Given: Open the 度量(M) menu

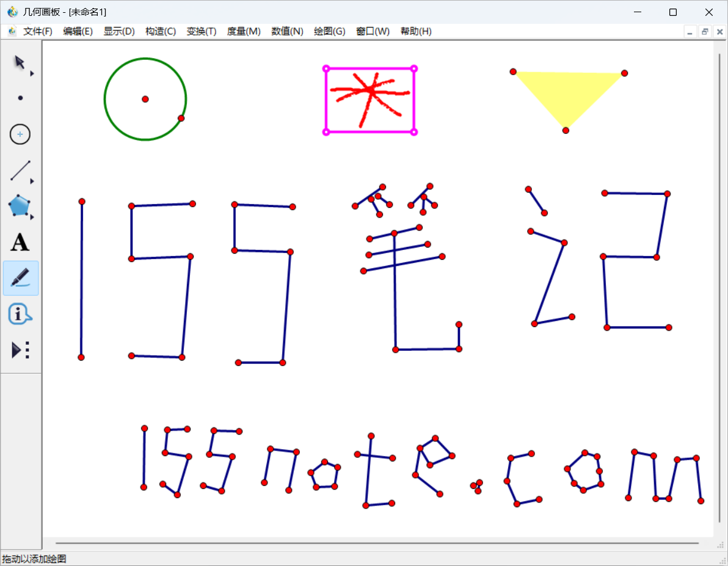Looking at the screenshot, I should [244, 31].
